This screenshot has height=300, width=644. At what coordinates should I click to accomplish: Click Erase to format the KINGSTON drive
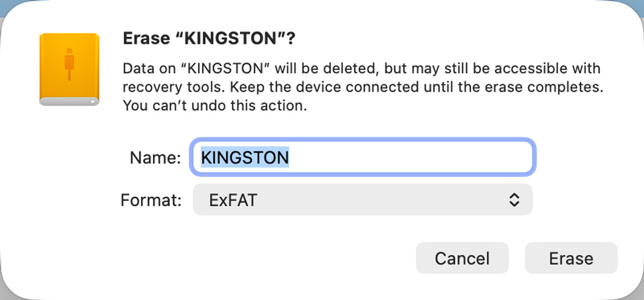click(571, 258)
